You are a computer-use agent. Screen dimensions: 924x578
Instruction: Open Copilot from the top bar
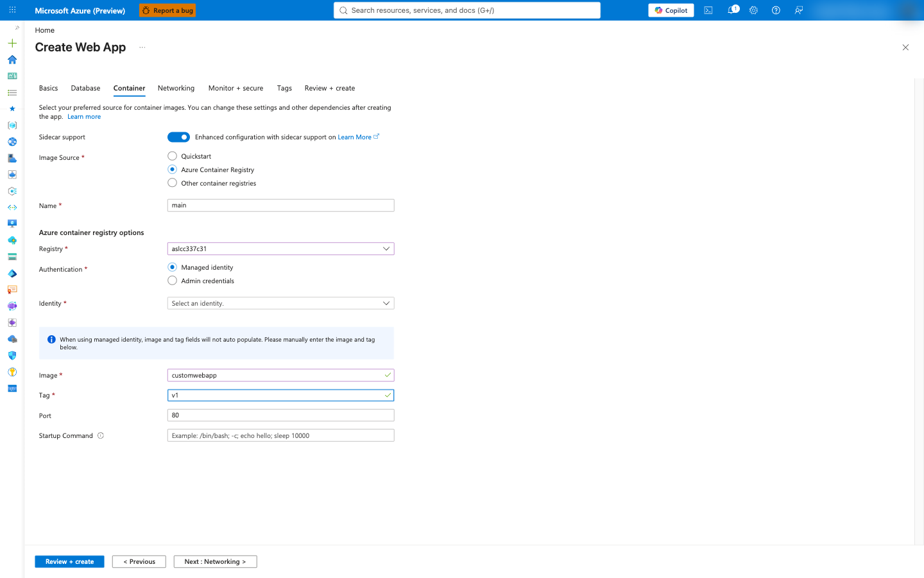671,10
